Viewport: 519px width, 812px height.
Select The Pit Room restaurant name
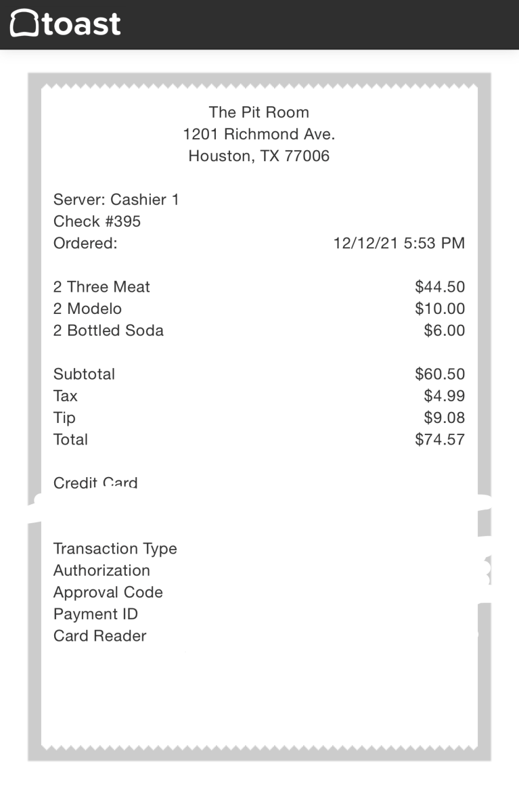pos(258,112)
